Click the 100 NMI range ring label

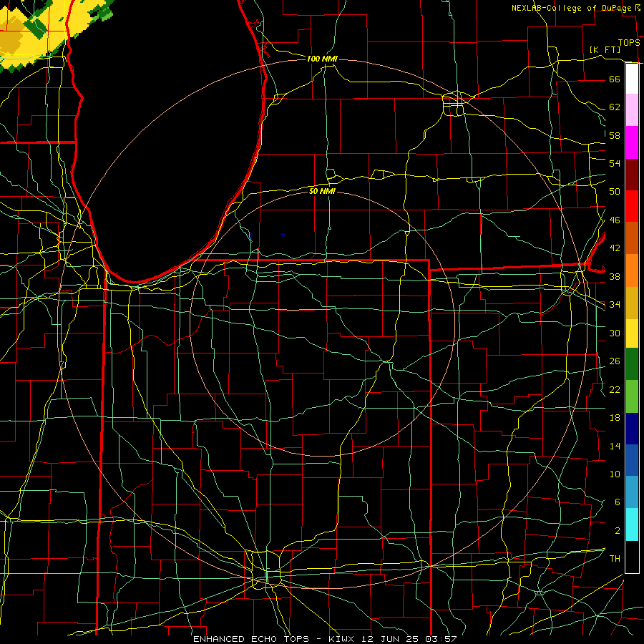(x=322, y=59)
